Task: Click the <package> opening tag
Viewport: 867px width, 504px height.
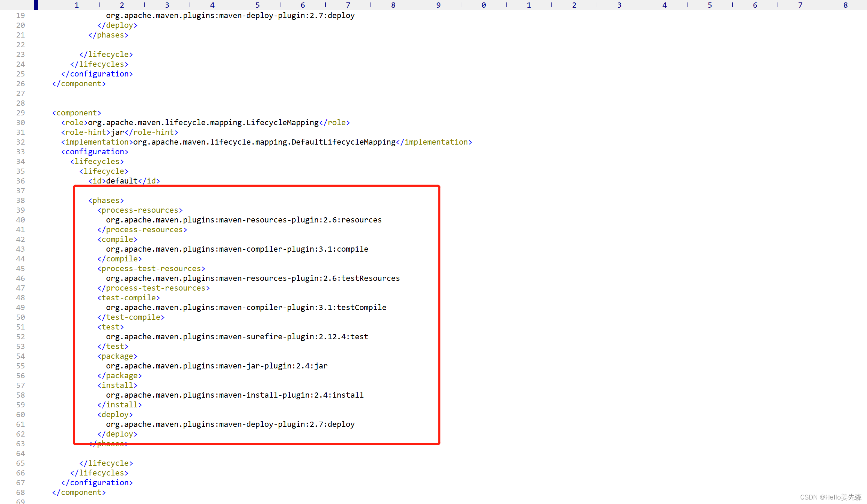Action: coord(117,356)
